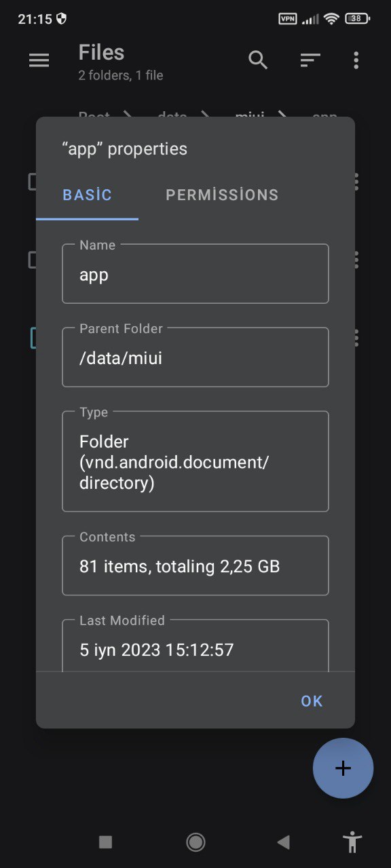Tap the blue plus floating button

343,768
